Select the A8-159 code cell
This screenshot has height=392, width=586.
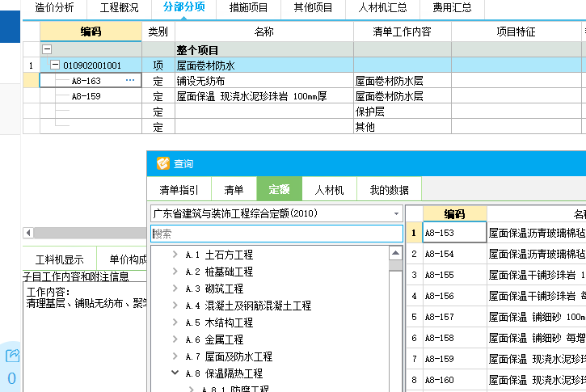click(91, 96)
